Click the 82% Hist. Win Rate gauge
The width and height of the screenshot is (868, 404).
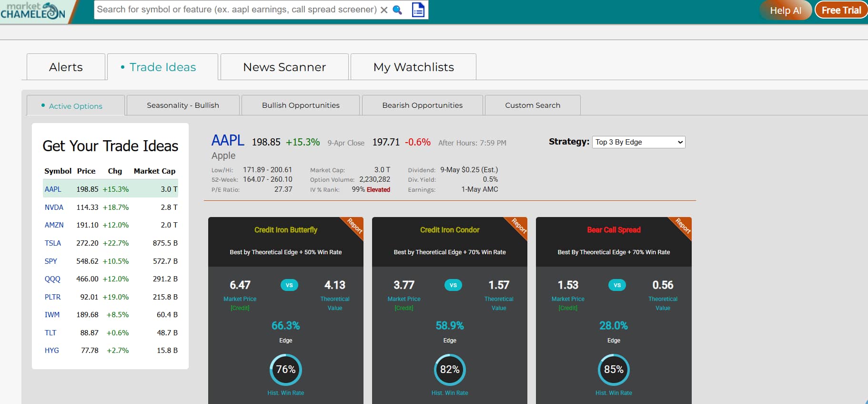450,370
